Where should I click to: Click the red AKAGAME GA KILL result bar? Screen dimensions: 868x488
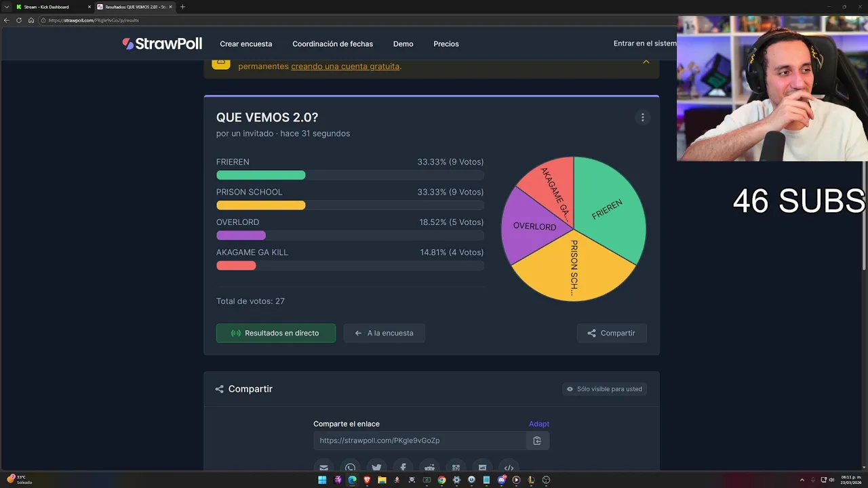pos(236,266)
